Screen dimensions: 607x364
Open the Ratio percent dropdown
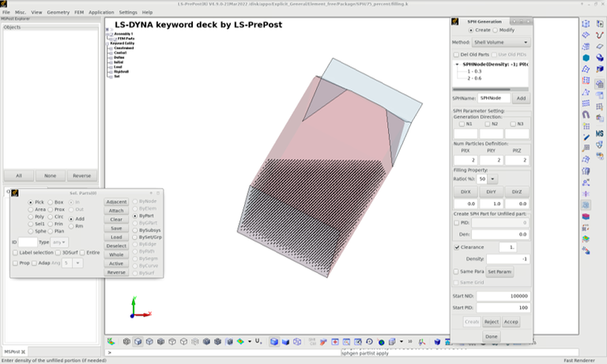(482, 179)
